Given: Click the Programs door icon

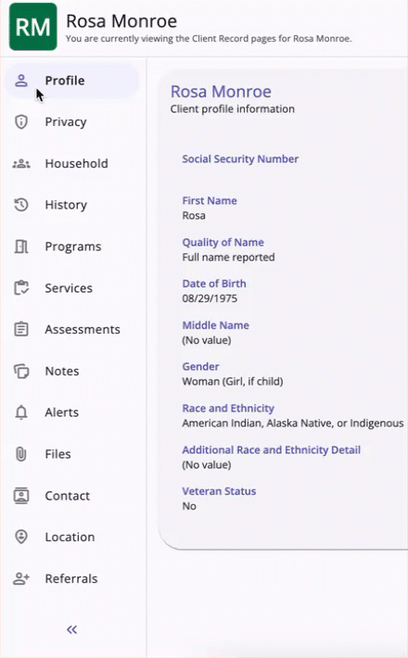Looking at the screenshot, I should (21, 246).
